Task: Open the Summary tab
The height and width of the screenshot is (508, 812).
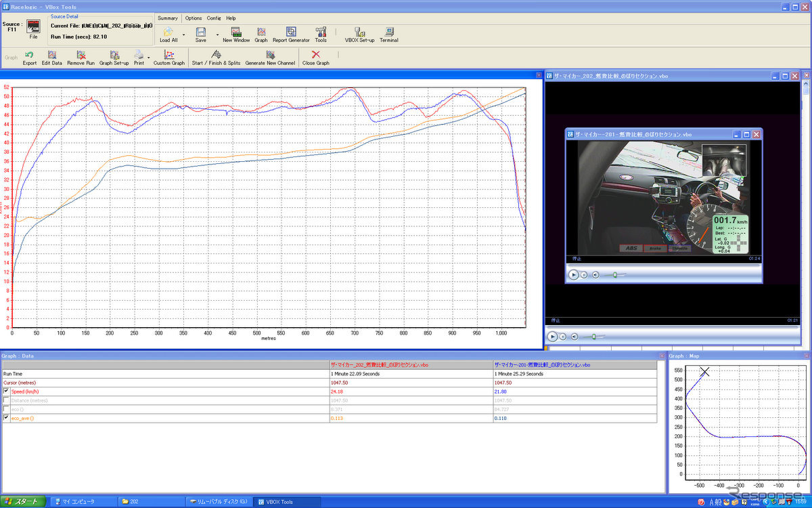Action: click(168, 18)
